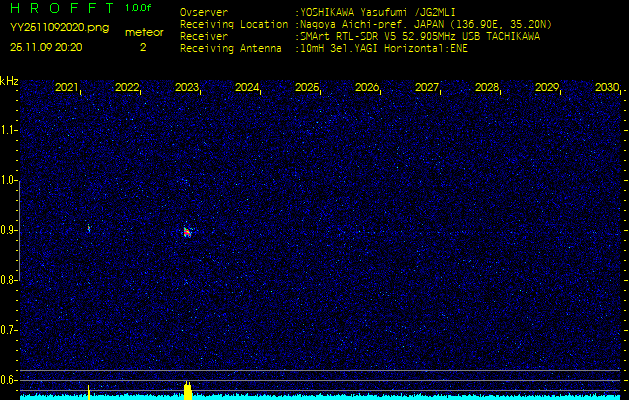Screen dimensions: 629x400
Task: Select the tall yellow power spike at bottom
Action: pyautogui.click(x=187, y=389)
